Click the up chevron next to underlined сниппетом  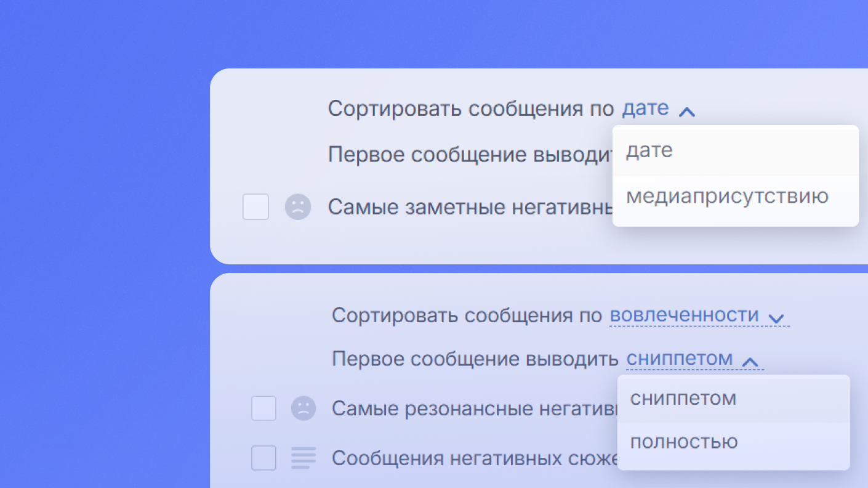click(750, 362)
